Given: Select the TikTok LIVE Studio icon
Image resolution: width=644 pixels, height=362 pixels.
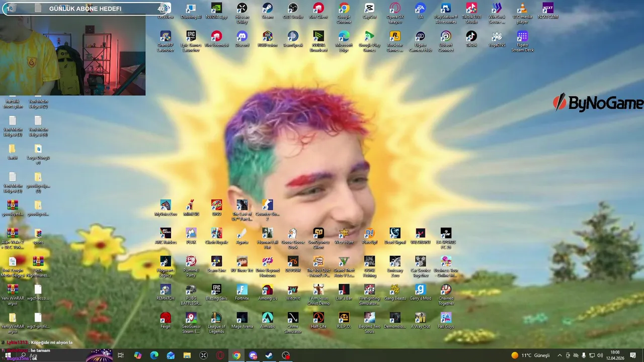Looking at the screenshot, I should pyautogui.click(x=471, y=14).
